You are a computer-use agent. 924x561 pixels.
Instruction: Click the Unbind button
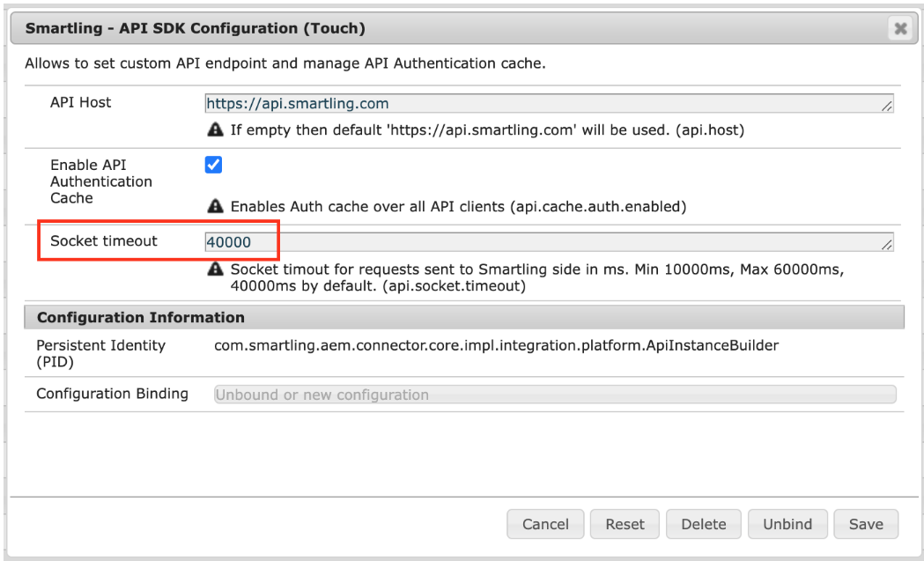tap(787, 524)
